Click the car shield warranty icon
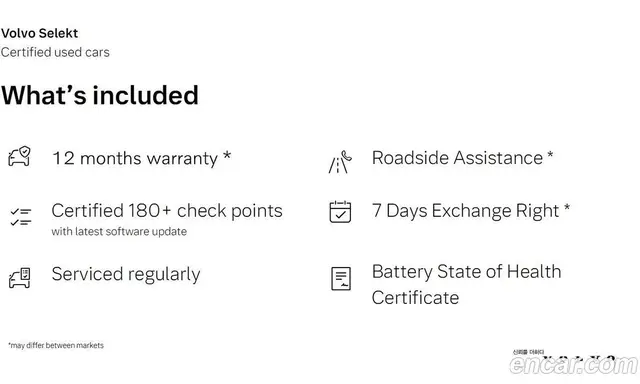Image resolution: width=640 pixels, height=384 pixels. click(x=20, y=156)
